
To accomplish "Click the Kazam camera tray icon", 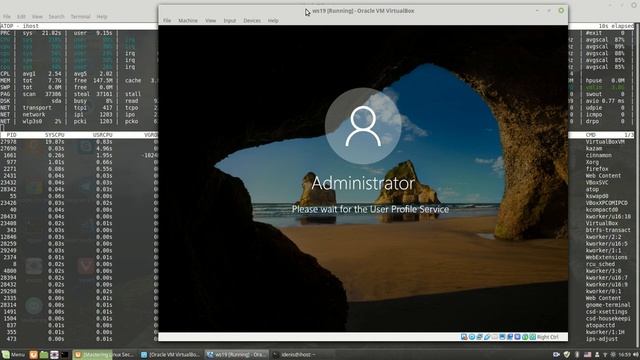I will [x=556, y=355].
